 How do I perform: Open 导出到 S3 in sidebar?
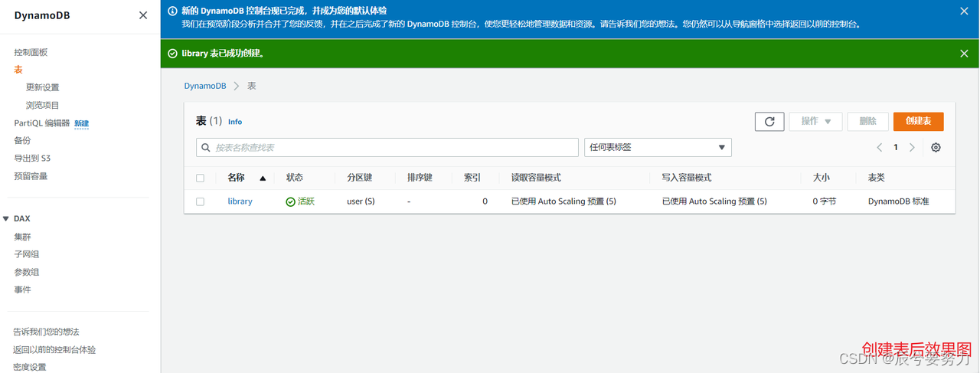pos(32,158)
